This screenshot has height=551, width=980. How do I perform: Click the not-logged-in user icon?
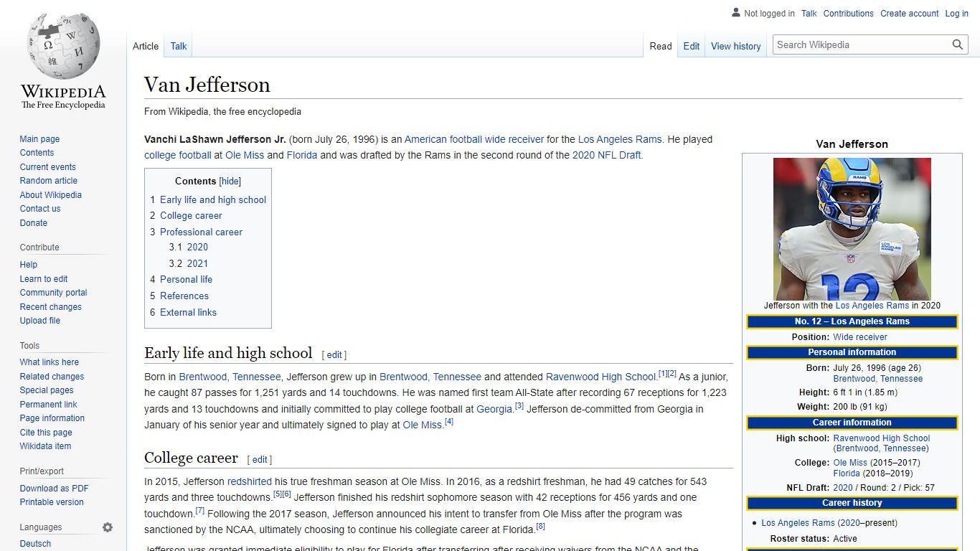coord(735,13)
